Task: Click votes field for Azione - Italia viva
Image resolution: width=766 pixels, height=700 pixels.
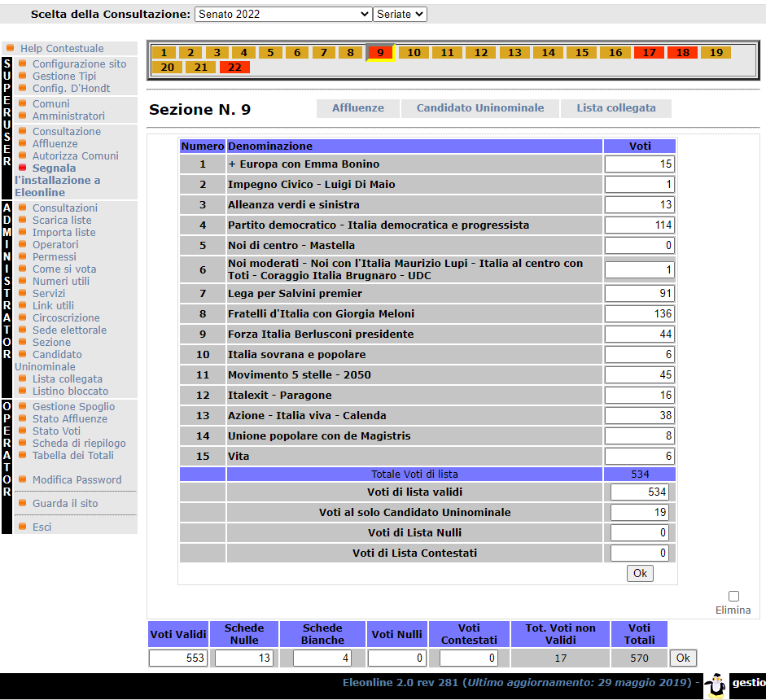Action: [x=640, y=416]
